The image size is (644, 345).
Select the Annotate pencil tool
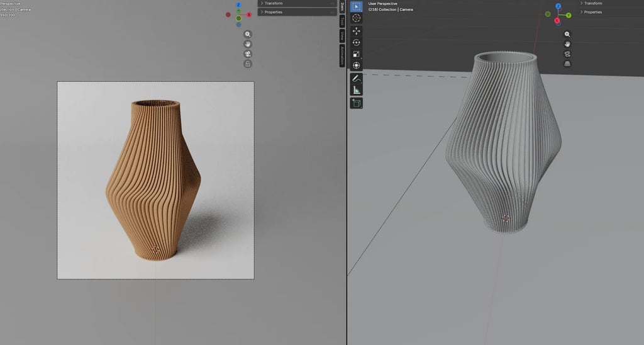(356, 79)
